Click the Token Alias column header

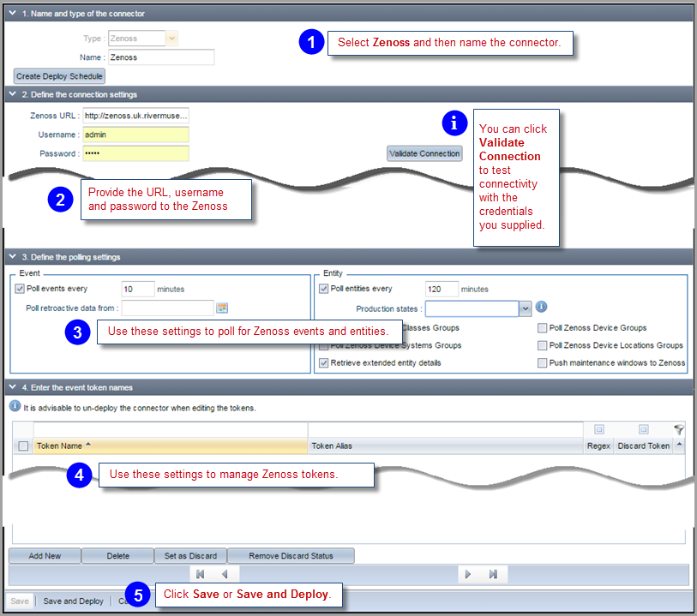click(446, 446)
